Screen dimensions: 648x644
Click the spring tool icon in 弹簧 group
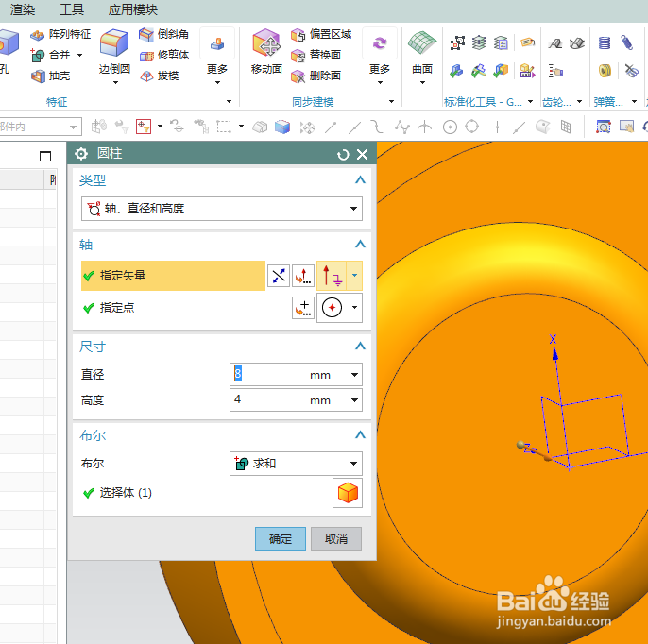(605, 42)
